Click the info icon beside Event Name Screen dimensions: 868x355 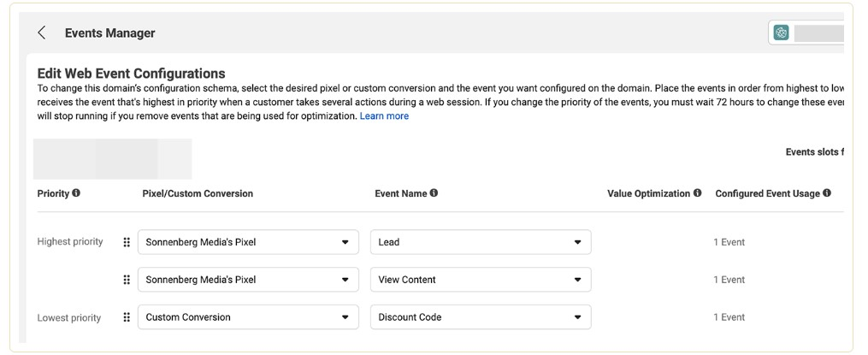pyautogui.click(x=434, y=193)
